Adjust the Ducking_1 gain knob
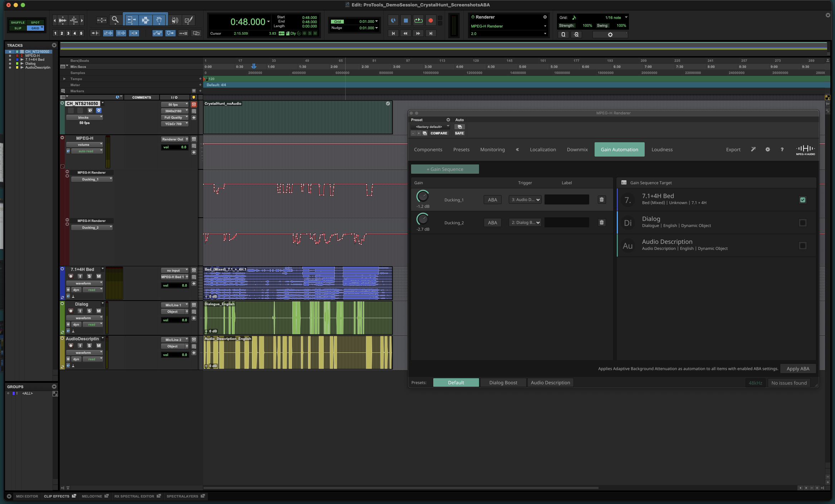The height and width of the screenshot is (504, 835). point(423,196)
